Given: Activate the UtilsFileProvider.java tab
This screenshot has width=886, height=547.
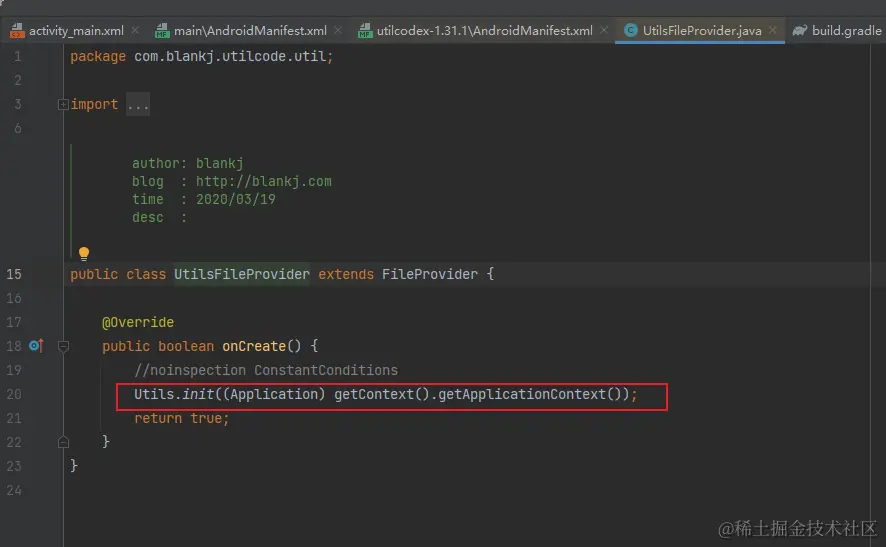Looking at the screenshot, I should point(702,31).
